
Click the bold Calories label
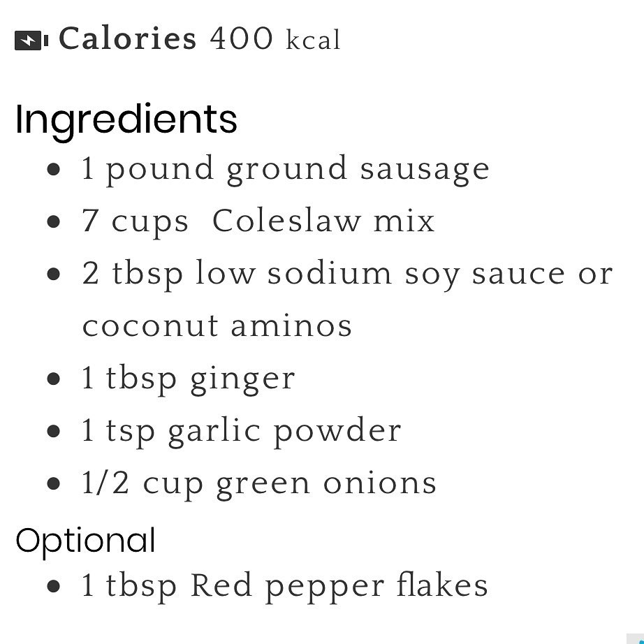click(127, 38)
